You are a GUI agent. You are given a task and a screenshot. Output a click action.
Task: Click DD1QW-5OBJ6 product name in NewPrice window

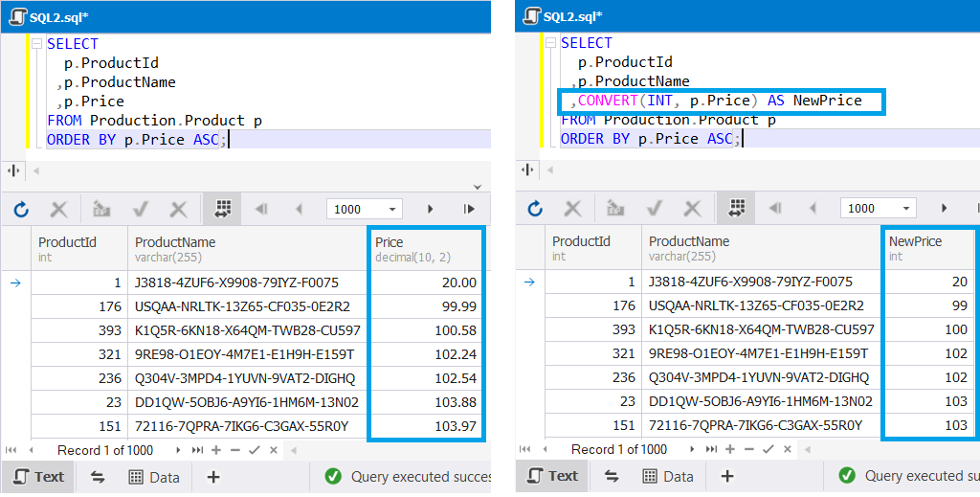coord(761,400)
